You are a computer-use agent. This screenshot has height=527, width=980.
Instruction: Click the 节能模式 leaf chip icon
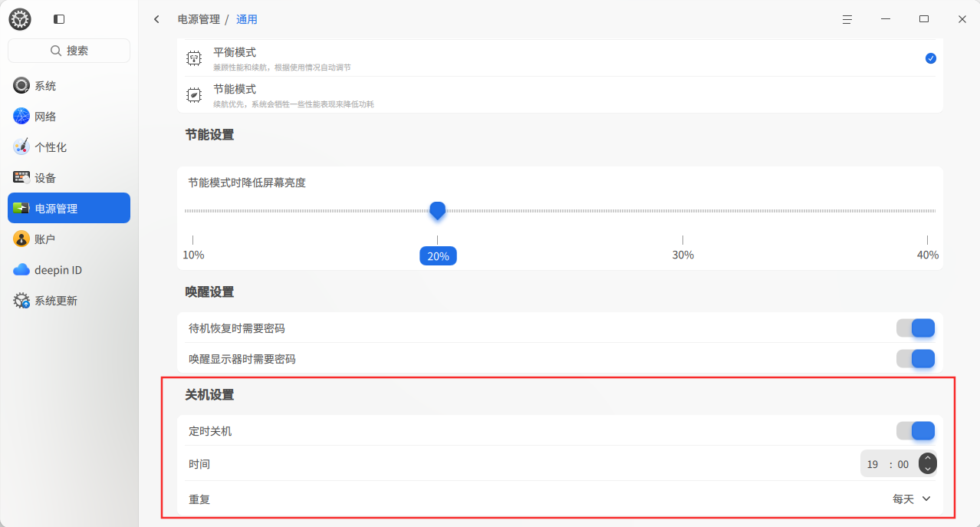pos(195,95)
